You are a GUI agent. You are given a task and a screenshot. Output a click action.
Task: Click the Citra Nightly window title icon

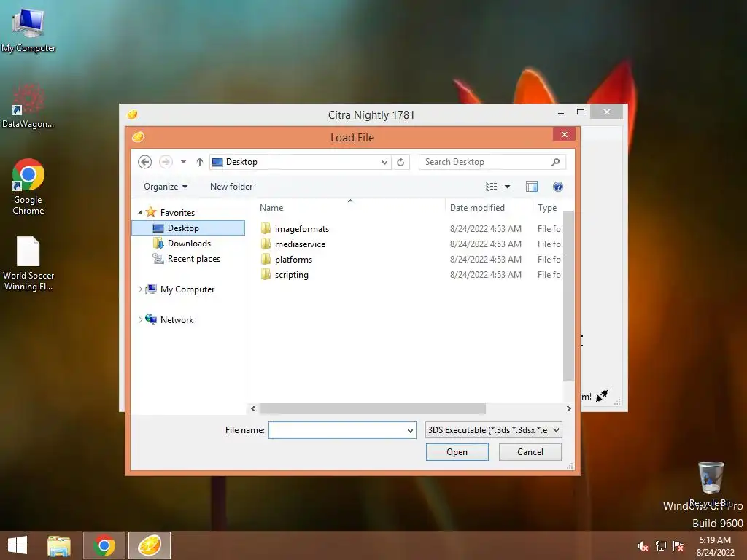pos(133,114)
